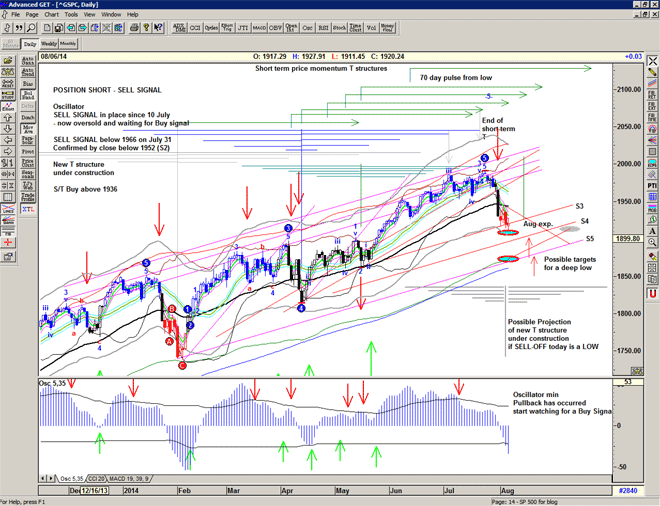
Task: Switch chart period to Weekly
Action: (48, 44)
